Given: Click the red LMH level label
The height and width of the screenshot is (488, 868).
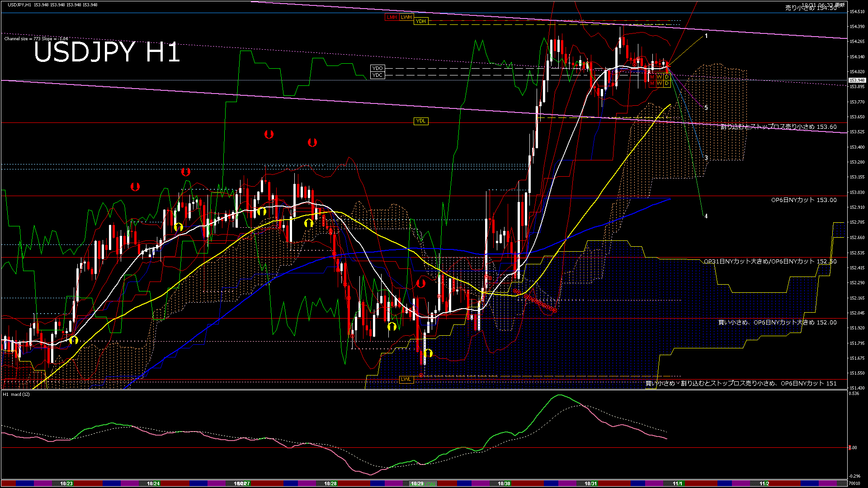Looking at the screenshot, I should point(392,17).
